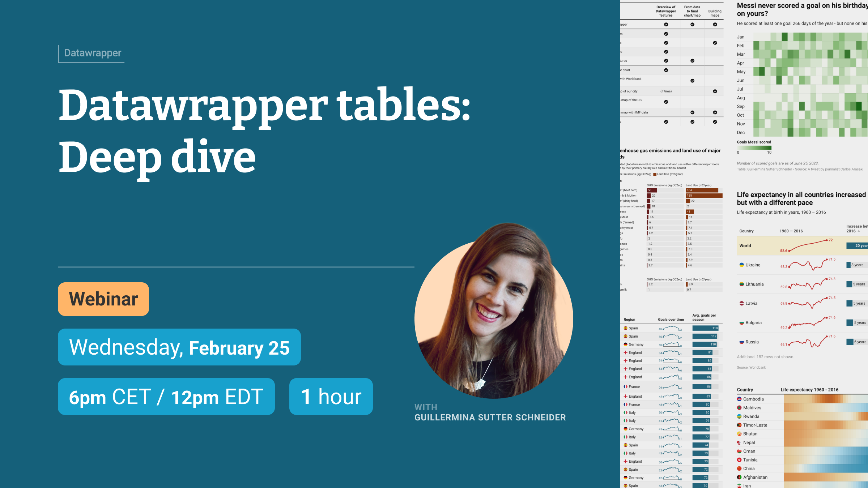Click the Timor-Leste flag icon
Screen dimensions: 868x488
739,425
